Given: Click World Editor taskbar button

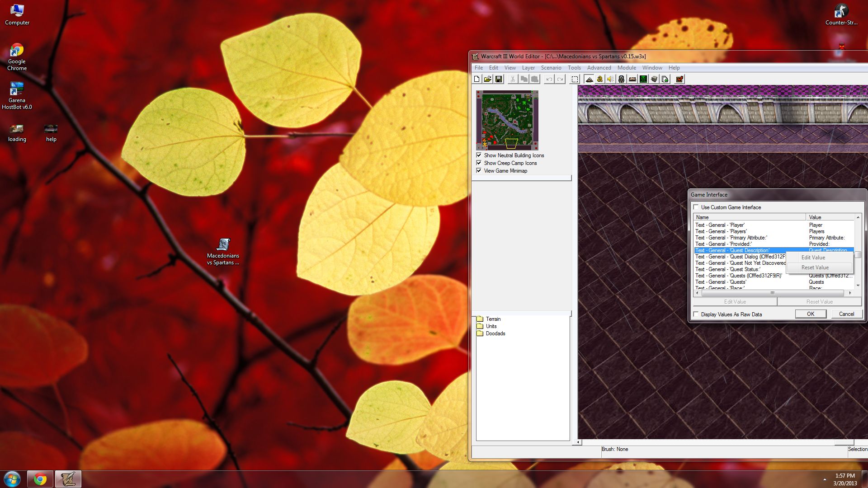Looking at the screenshot, I should [x=68, y=479].
